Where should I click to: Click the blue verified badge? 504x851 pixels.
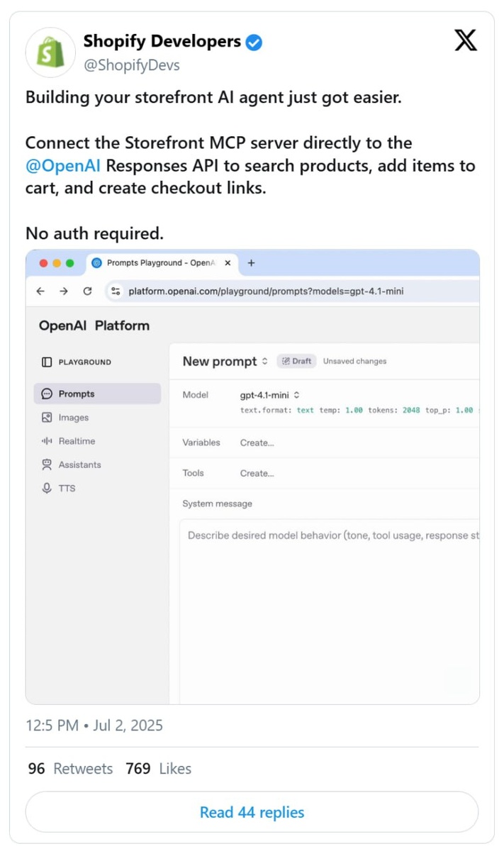coord(254,43)
